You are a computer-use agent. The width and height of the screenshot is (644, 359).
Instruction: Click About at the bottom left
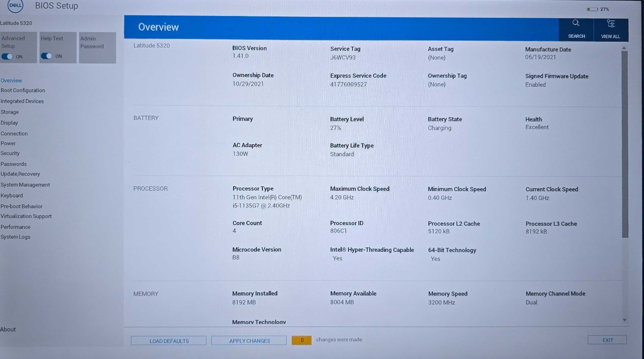pos(8,329)
